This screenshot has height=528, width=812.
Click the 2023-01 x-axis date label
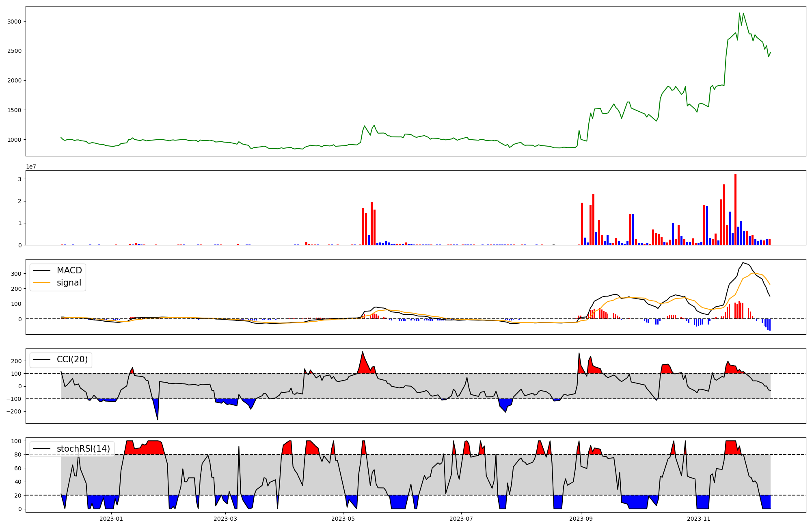(111, 519)
